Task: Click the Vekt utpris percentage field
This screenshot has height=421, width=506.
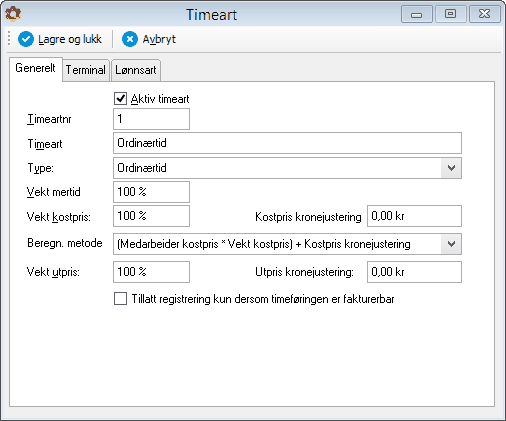Action: [x=151, y=272]
